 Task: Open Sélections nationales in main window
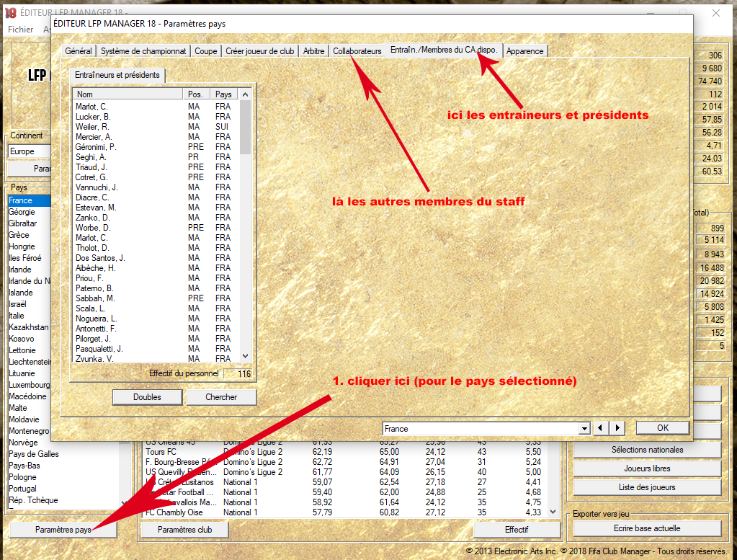point(647,450)
